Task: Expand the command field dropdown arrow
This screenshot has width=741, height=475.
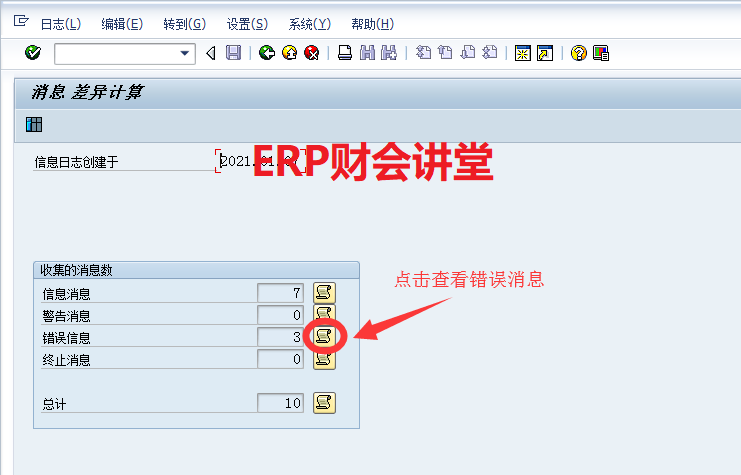Action: coord(184,53)
